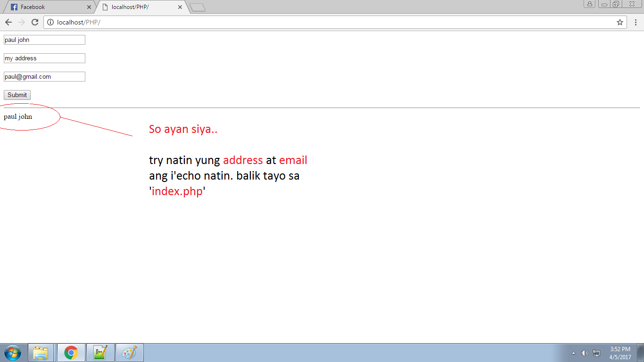Click the Windows Start button
This screenshot has height=362, width=644.
(x=12, y=352)
